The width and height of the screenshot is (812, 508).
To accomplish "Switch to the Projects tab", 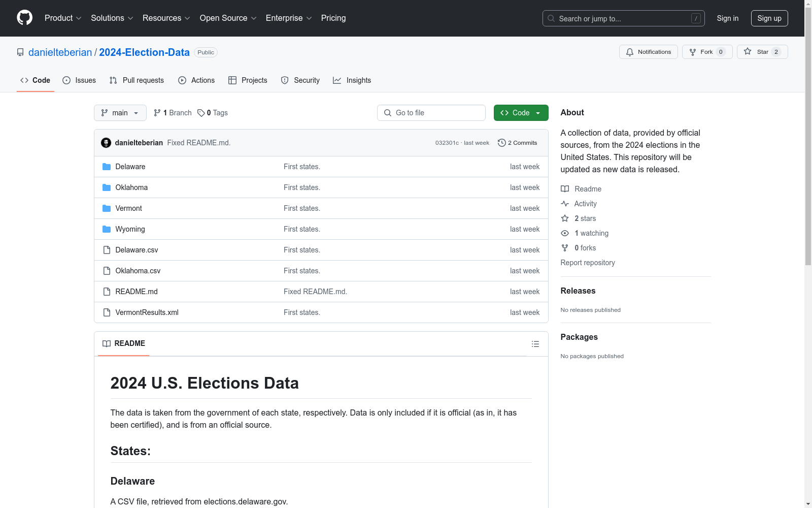I will point(248,80).
